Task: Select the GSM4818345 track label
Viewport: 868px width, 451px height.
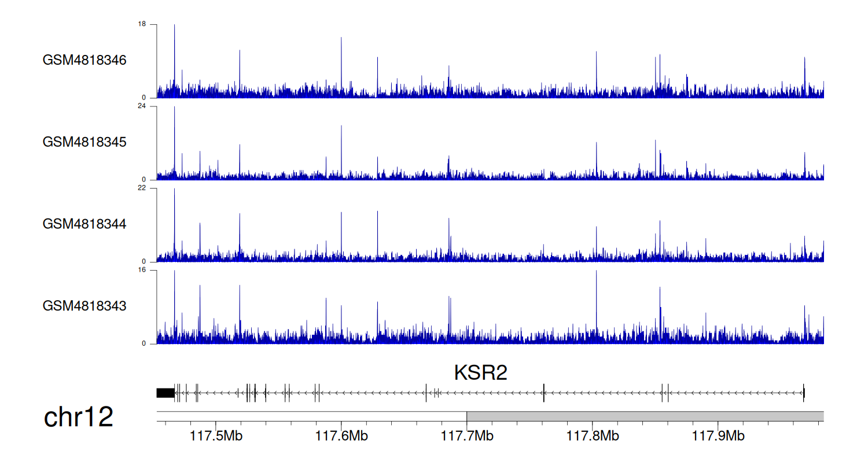Action: point(84,142)
